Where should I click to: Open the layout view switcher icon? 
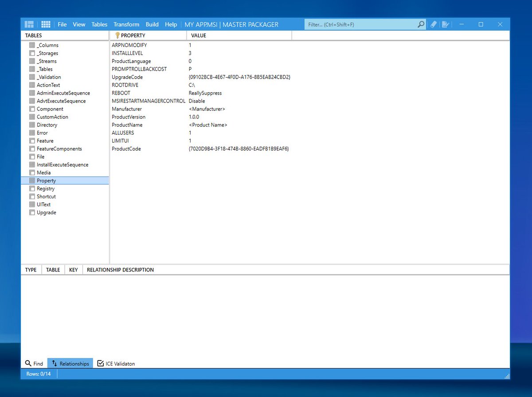click(29, 24)
